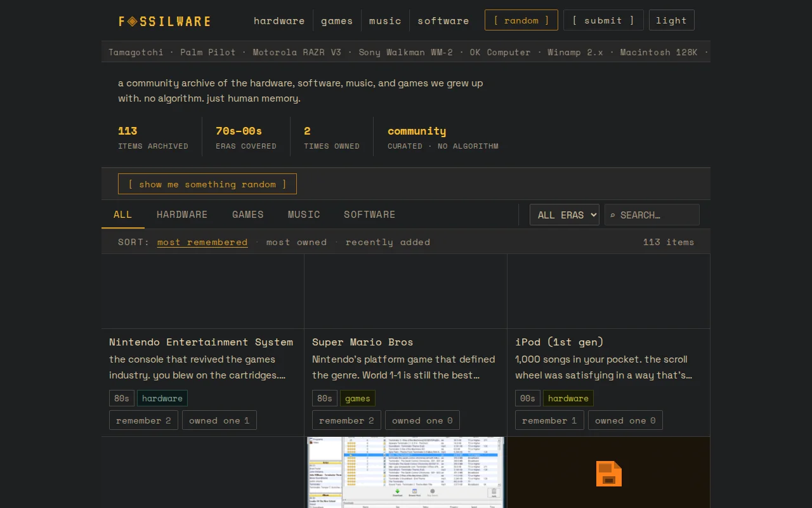Click Sony Walkman WM-2 in ticker

coord(406,52)
